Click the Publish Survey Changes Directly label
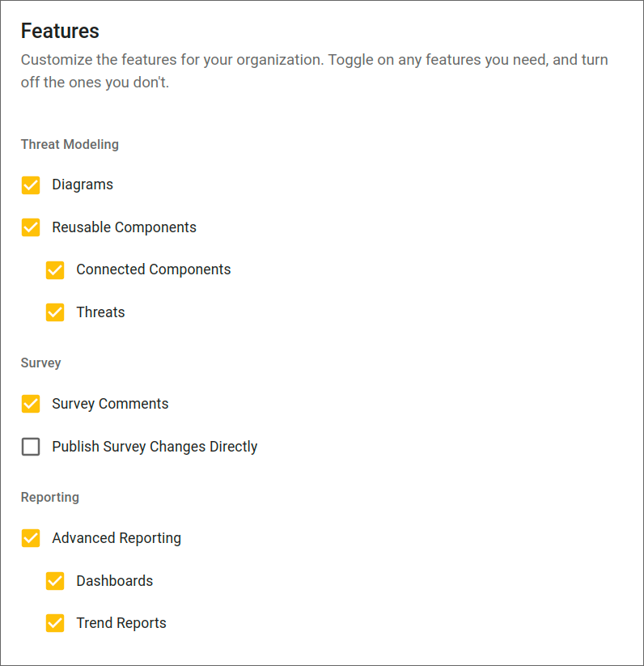Viewport: 644px width, 666px height. click(155, 446)
